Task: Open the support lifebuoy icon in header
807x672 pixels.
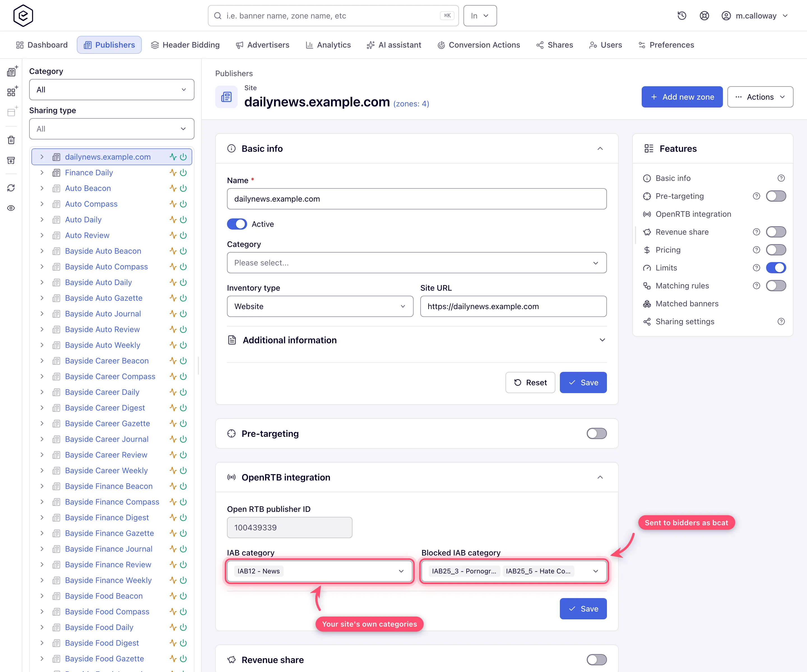Action: coord(704,16)
